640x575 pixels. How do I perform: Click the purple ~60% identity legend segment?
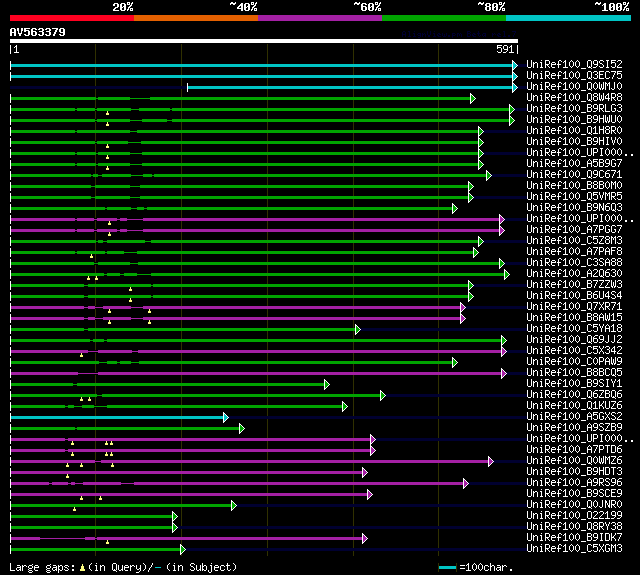coord(320,18)
